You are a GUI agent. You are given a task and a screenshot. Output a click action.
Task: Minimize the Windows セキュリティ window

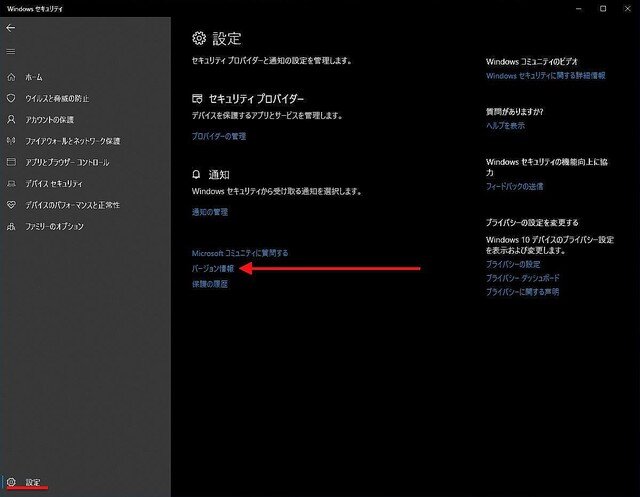[x=578, y=9]
